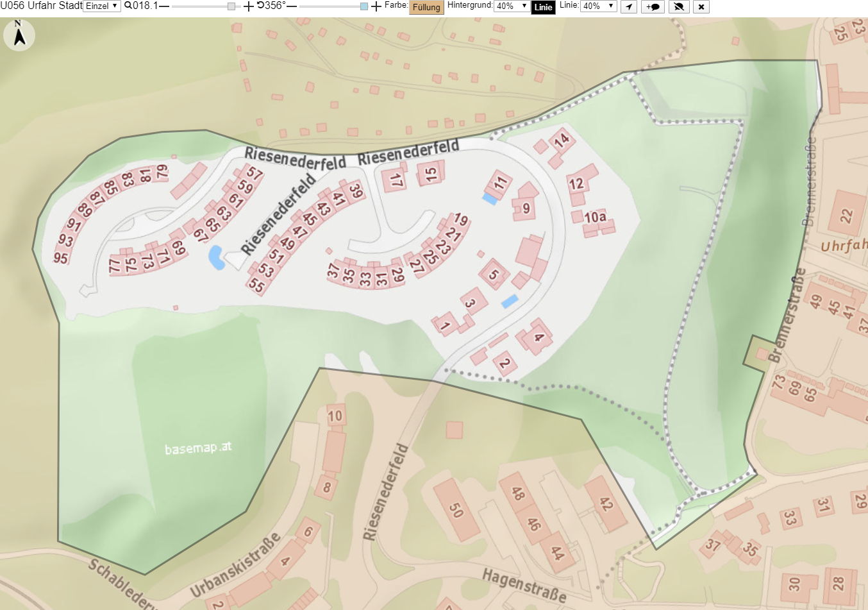Click the zoom-out minus next to magnifier
Image resolution: width=868 pixels, height=610 pixels.
(x=164, y=6)
